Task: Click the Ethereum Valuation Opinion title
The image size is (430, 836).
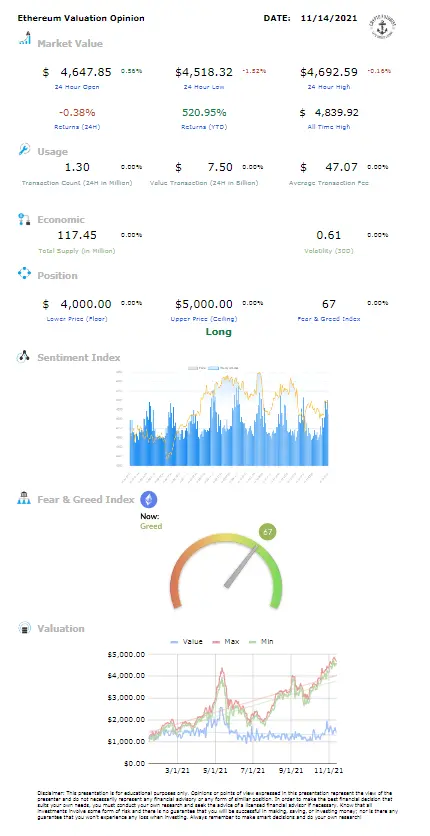Action: pyautogui.click(x=81, y=18)
